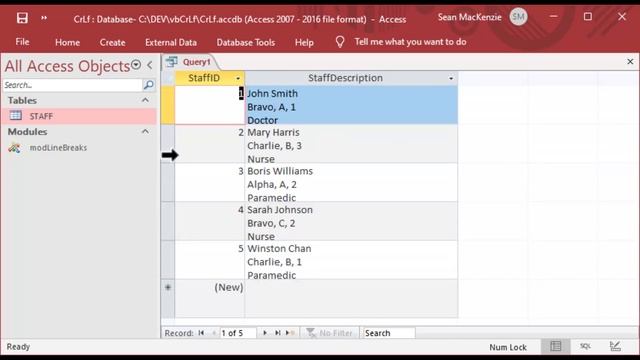
Task: Select the Winston Chan description cell
Action: pos(351,260)
